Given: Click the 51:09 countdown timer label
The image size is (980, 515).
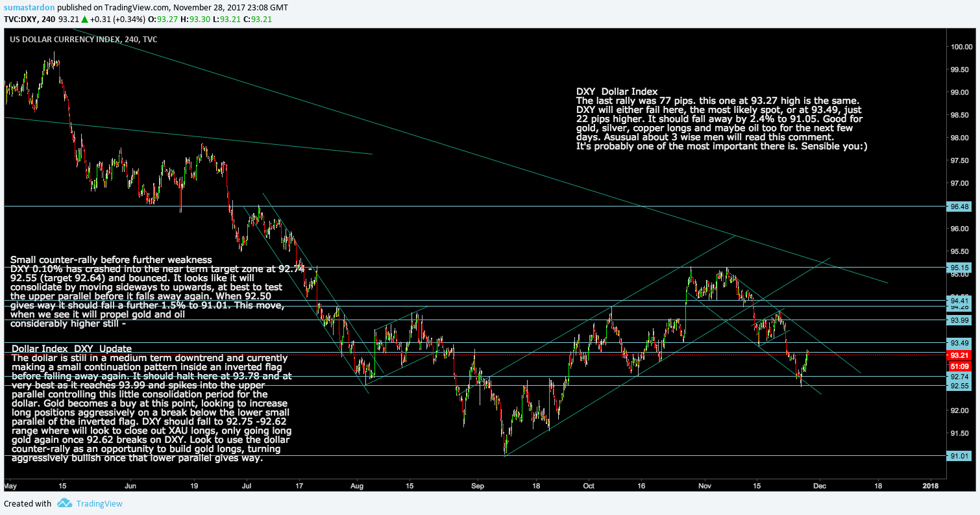Looking at the screenshot, I should pos(960,366).
